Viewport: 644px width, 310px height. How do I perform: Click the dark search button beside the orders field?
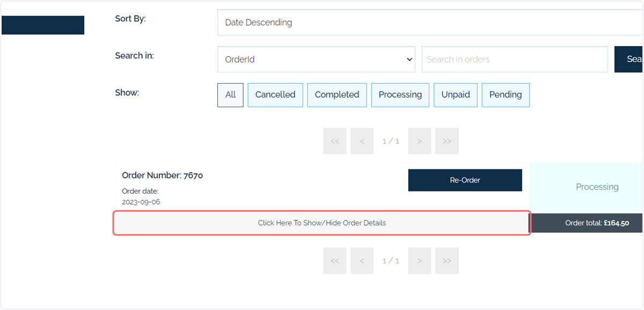629,60
